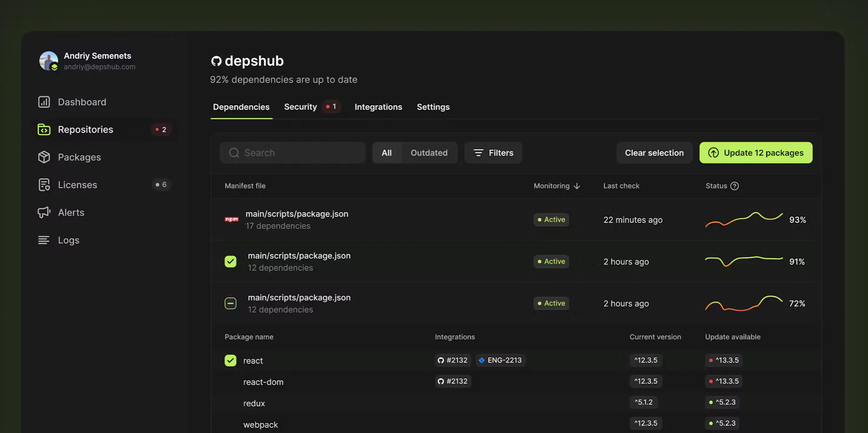Click the Clear selection button
The image size is (868, 433).
tap(654, 153)
